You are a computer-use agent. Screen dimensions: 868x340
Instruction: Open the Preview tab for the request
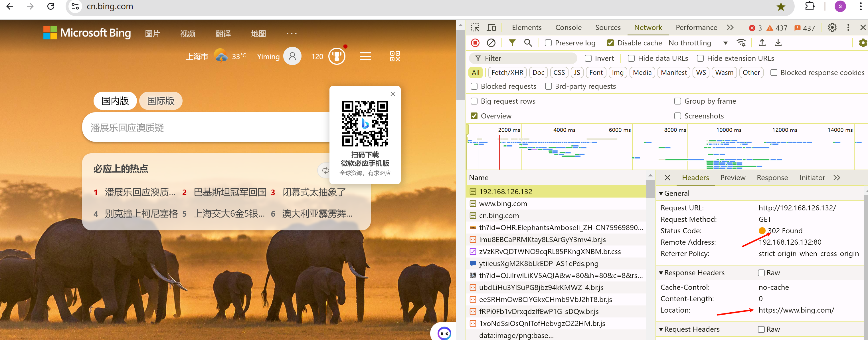tap(733, 178)
